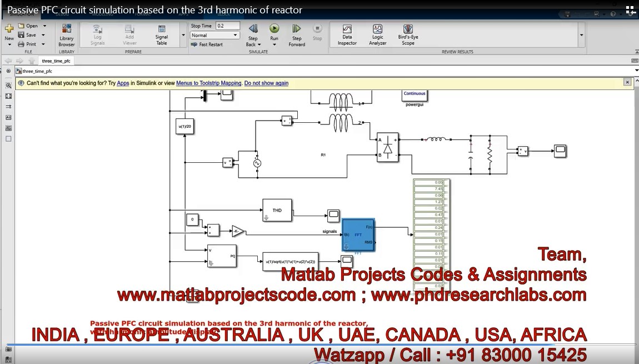Click the three_time_pfc breadcrumb in address bar
Screen dimensions: 639x364
click(37, 71)
